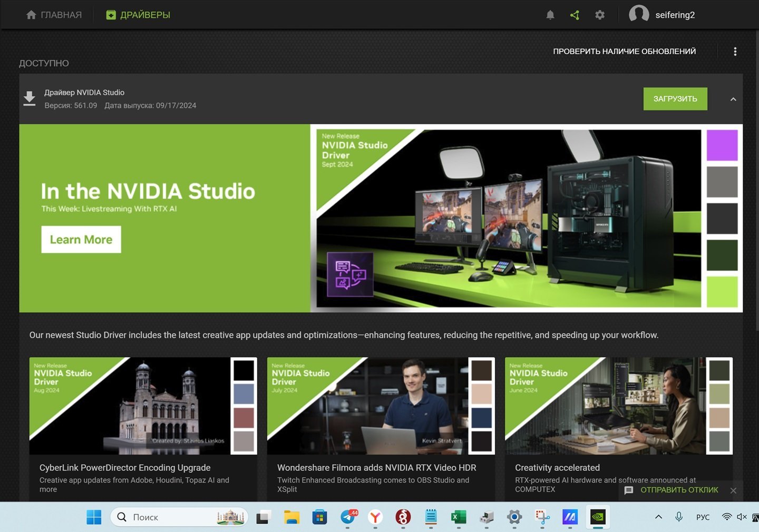Click ПРОВЕРИТЬ НАЛИЧИЕ ОБНОВЛЕНИЙ
Screen dimensions: 759x532
[625, 51]
